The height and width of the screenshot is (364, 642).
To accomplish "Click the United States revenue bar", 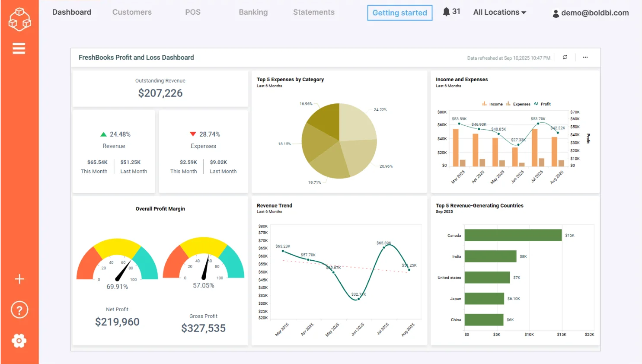I will click(487, 278).
